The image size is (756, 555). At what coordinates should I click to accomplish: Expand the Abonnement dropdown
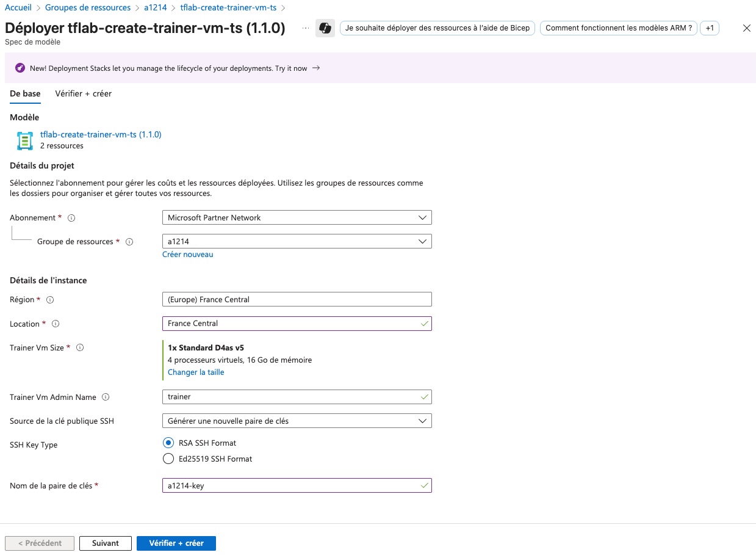(x=297, y=218)
